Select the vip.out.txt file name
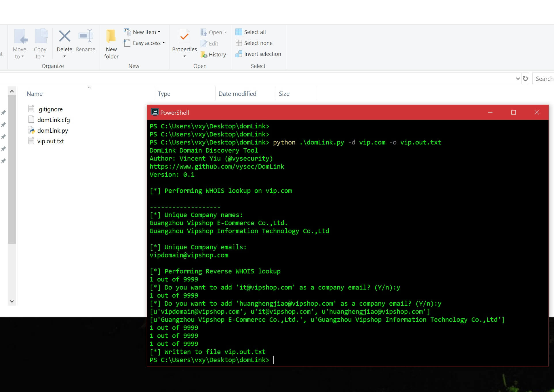 point(51,141)
